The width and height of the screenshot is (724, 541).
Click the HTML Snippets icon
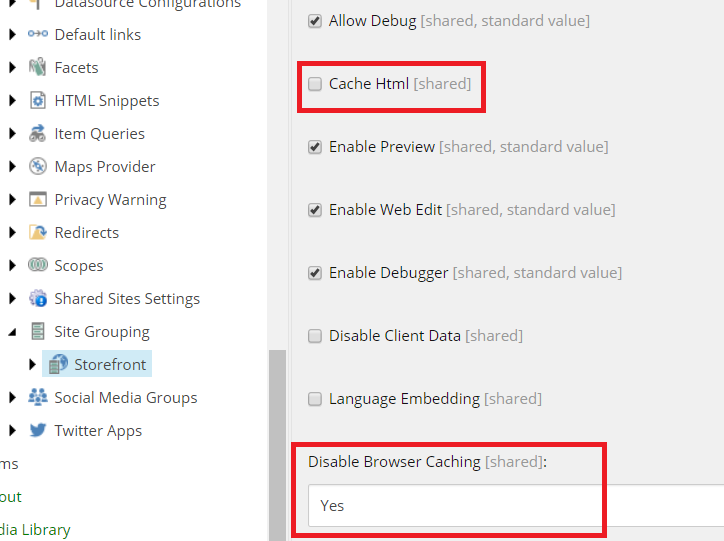coord(38,101)
